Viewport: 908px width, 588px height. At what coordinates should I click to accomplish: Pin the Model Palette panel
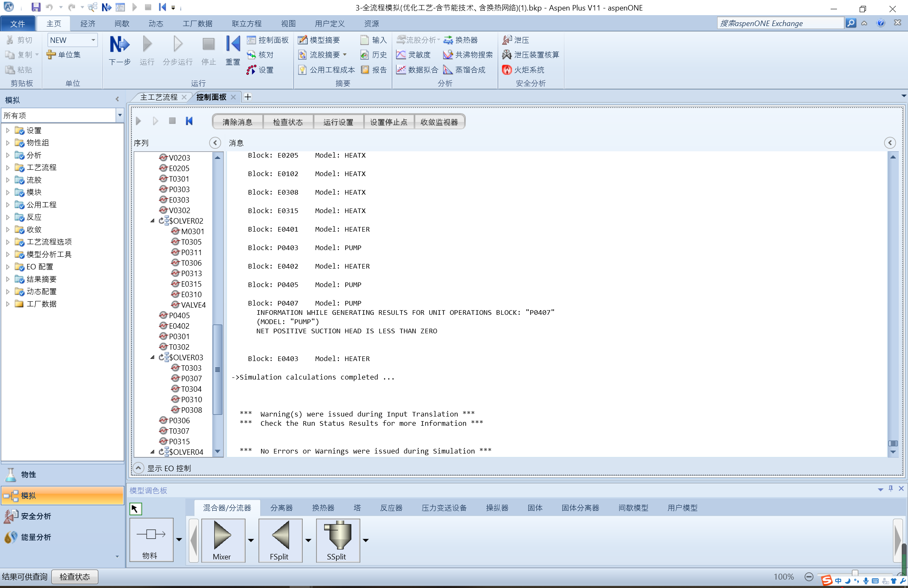(890, 488)
